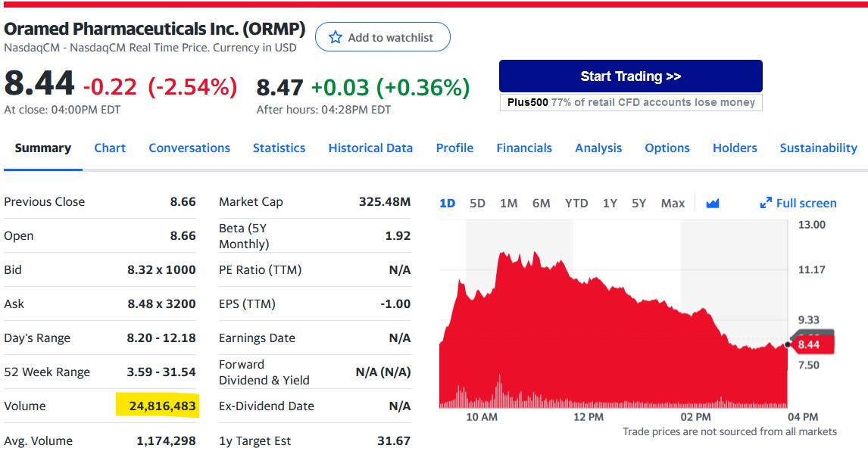Show the 6M chart range
Screen dimensions: 868x473
coord(541,203)
